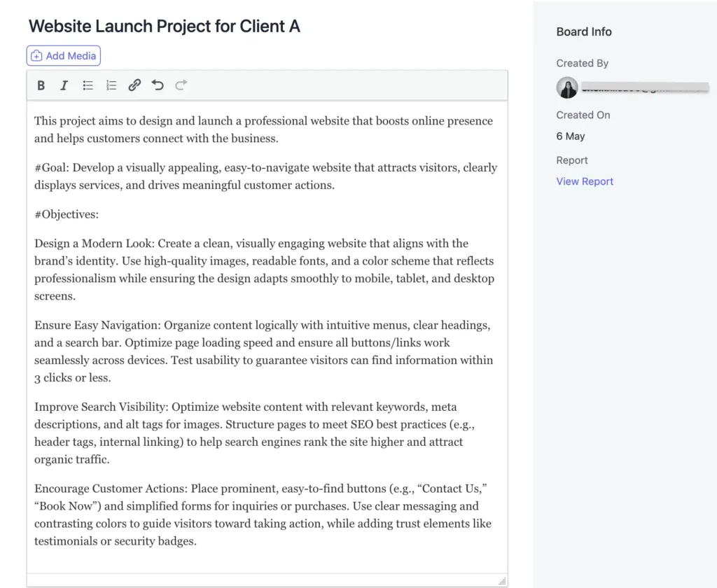717x588 pixels.
Task: Click the 'Board Info' heading
Action: click(584, 31)
